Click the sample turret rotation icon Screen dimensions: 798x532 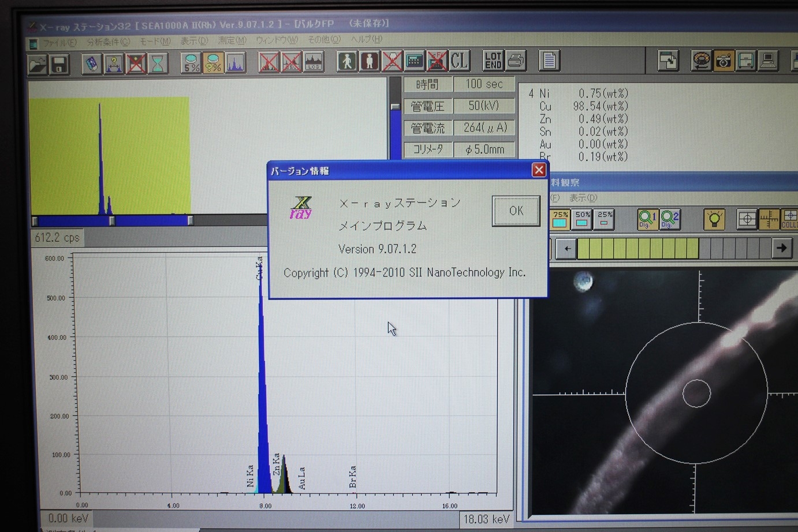pyautogui.click(x=701, y=61)
